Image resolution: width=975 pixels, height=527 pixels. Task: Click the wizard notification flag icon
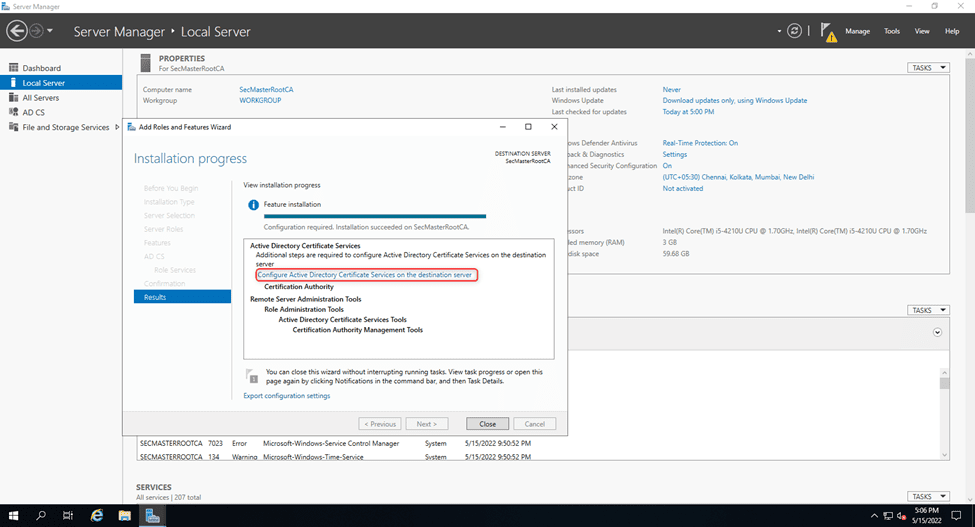252,376
